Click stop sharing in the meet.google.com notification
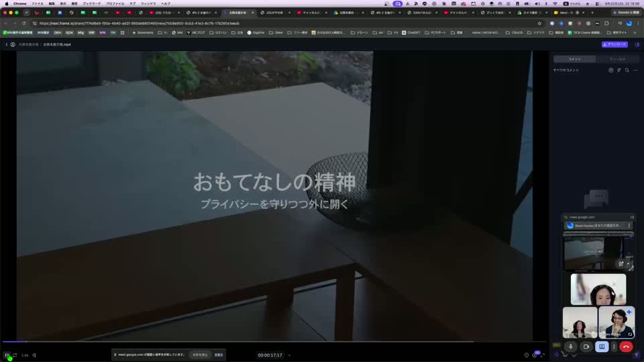Viewport: 644px width, 362px height. [200, 355]
